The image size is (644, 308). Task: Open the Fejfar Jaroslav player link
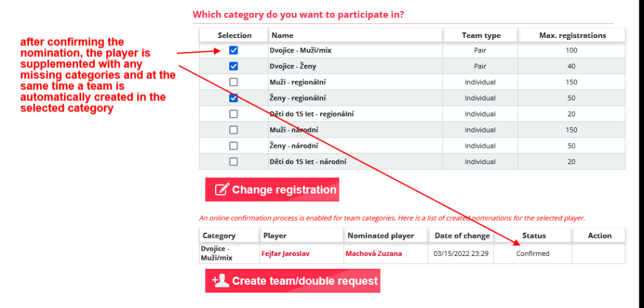click(285, 254)
